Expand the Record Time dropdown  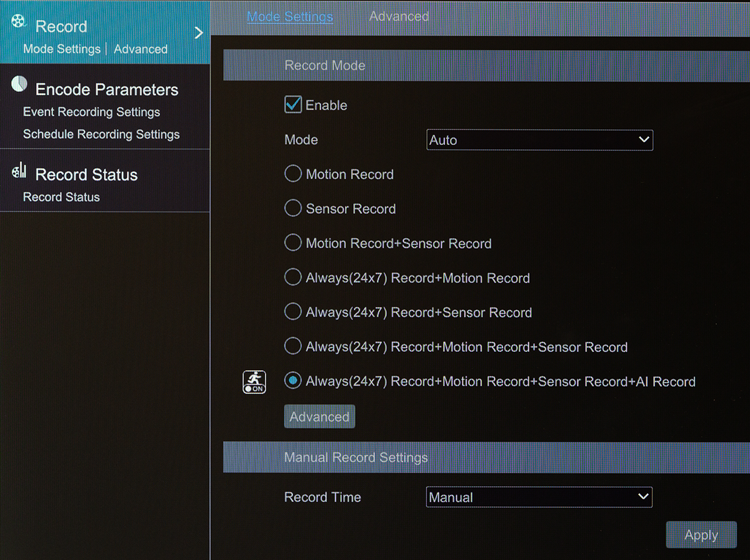(x=539, y=497)
